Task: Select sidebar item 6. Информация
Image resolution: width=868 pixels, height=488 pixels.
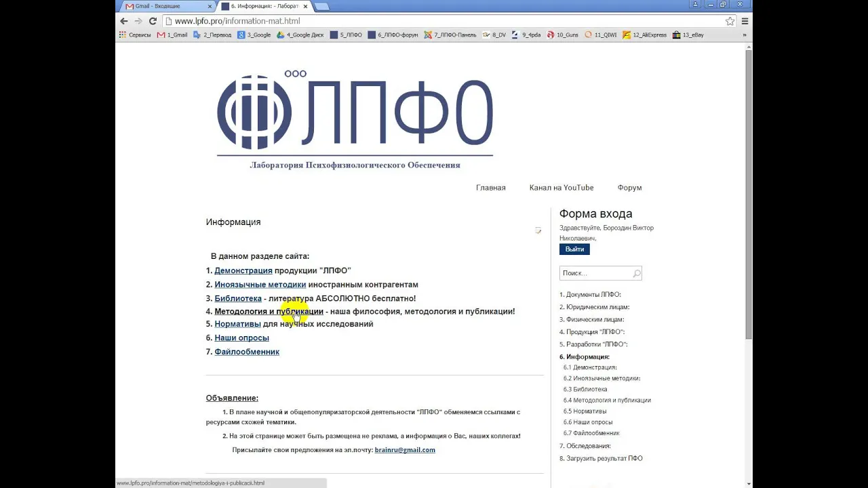Action: tap(585, 357)
